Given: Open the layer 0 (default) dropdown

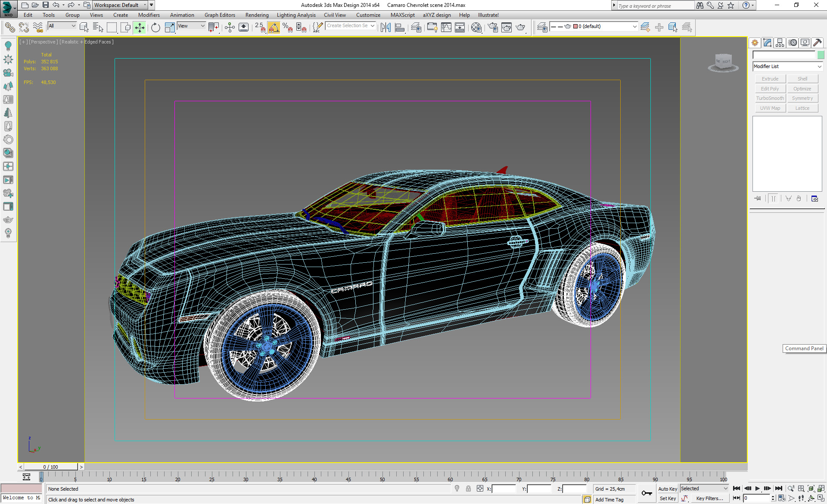Looking at the screenshot, I should pos(594,27).
